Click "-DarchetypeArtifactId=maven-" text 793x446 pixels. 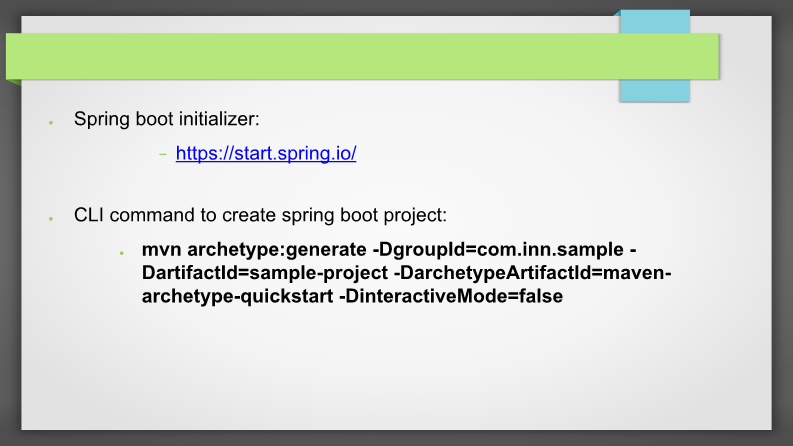pyautogui.click(x=533, y=273)
